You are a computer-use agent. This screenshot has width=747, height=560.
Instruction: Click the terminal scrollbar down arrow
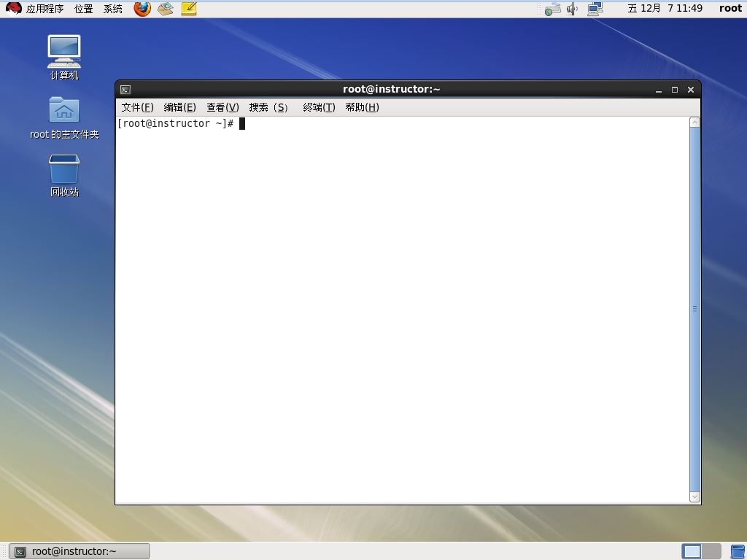click(694, 497)
